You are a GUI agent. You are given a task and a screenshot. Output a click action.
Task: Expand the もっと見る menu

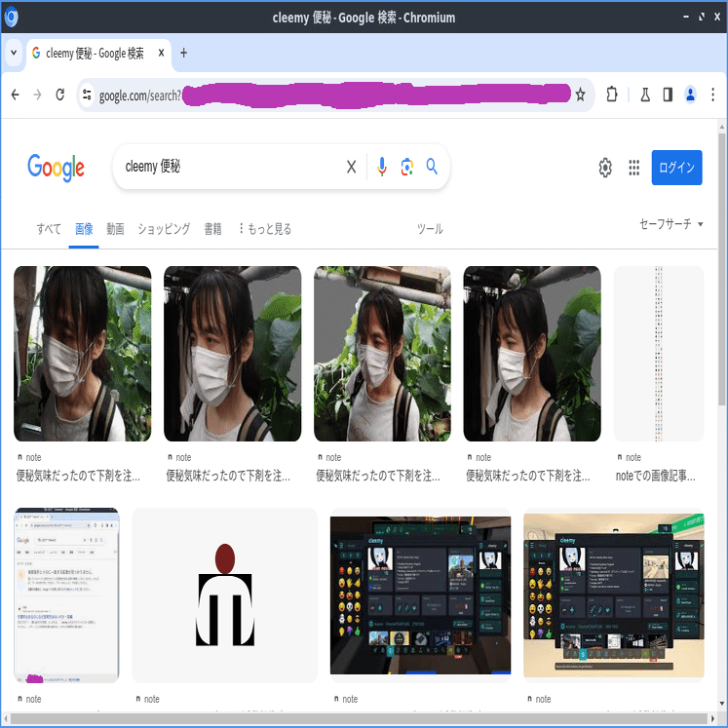point(265,229)
